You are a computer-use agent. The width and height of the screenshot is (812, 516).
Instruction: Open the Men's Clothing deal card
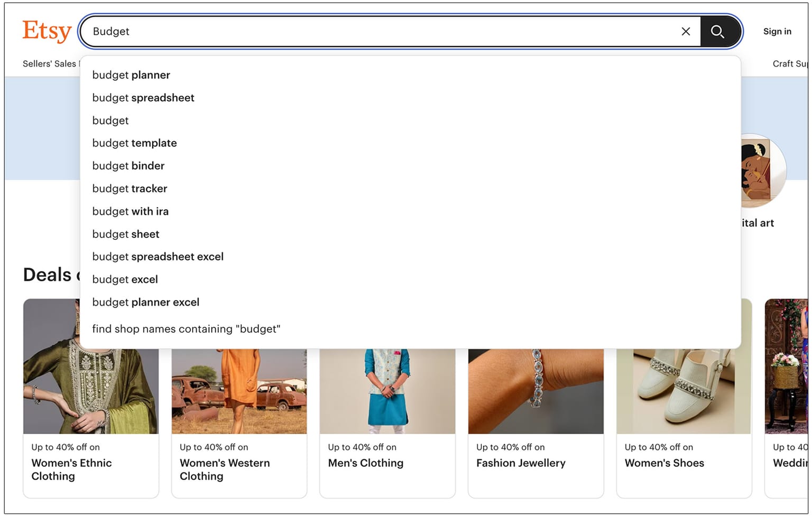pos(387,396)
